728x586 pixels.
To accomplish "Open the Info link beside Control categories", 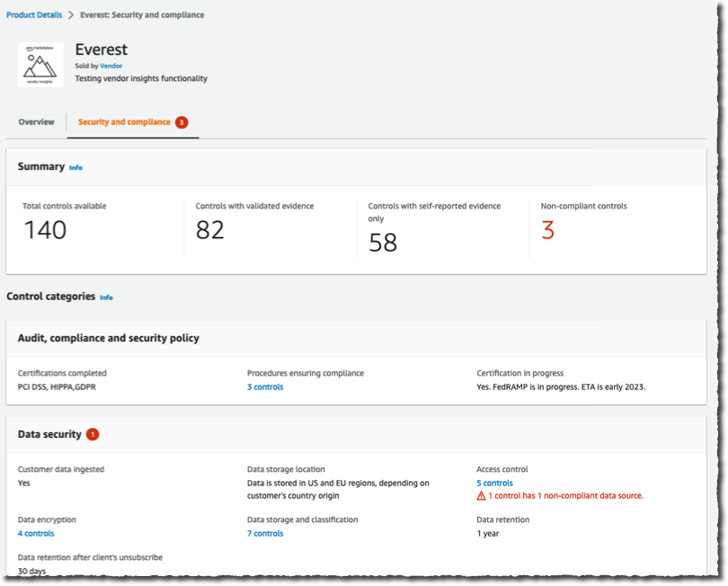I will (106, 297).
